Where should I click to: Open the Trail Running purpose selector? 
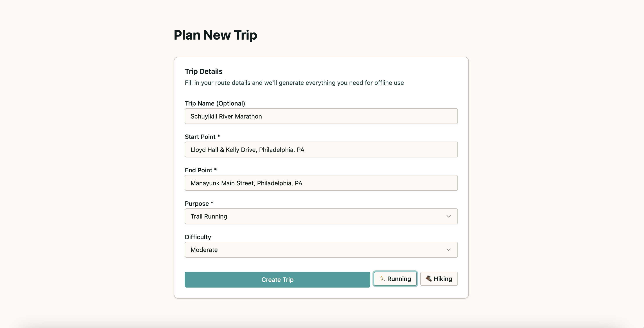coord(321,216)
